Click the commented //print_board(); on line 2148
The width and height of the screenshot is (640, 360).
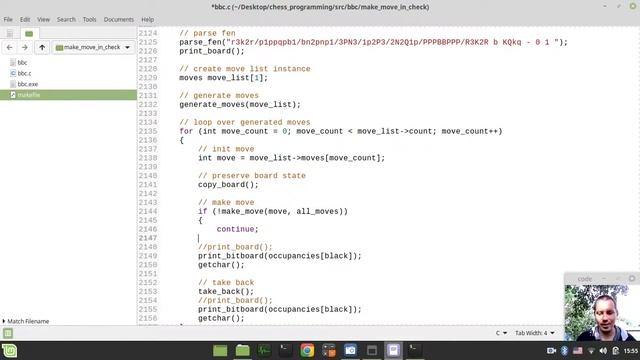tap(235, 247)
